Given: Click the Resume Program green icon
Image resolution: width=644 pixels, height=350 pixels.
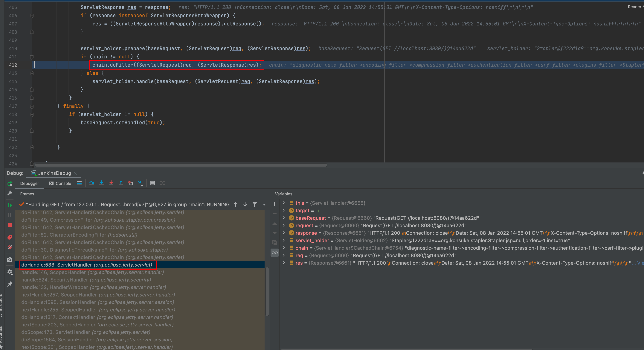Looking at the screenshot, I should [x=10, y=205].
